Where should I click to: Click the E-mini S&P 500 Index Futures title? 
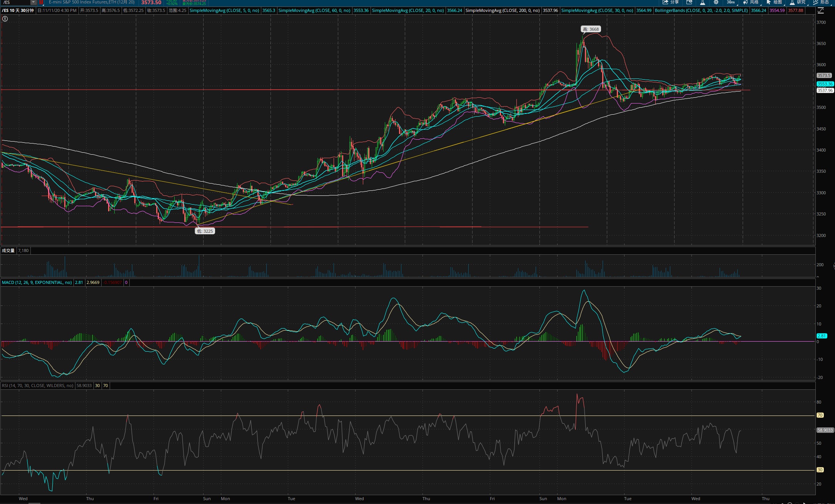click(92, 2)
